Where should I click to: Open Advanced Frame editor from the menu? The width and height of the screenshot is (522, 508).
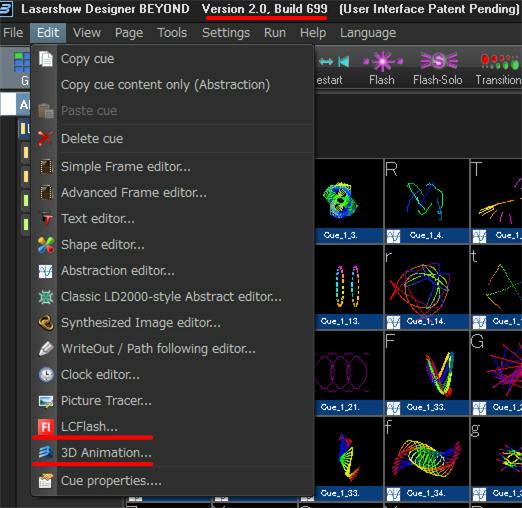pyautogui.click(x=173, y=192)
